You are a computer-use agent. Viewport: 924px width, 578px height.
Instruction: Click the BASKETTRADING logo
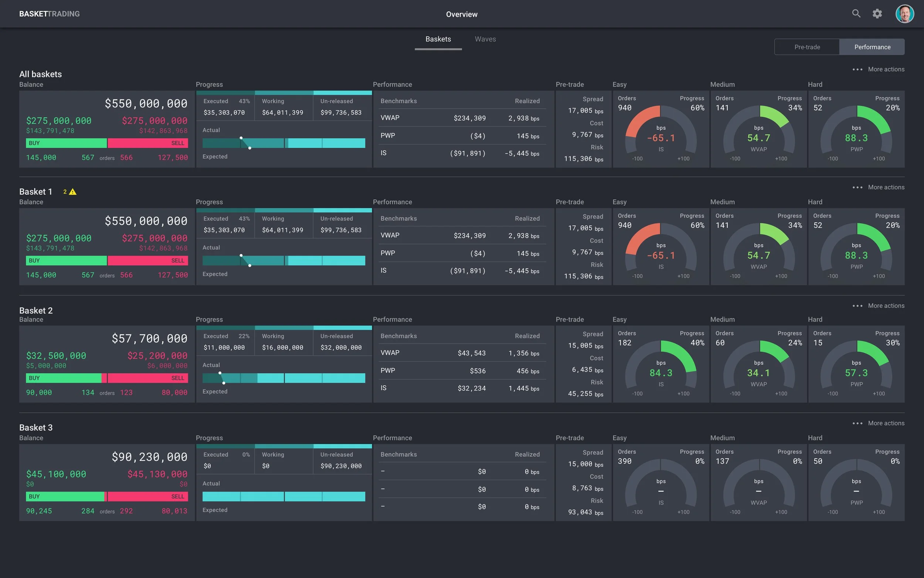click(x=49, y=14)
